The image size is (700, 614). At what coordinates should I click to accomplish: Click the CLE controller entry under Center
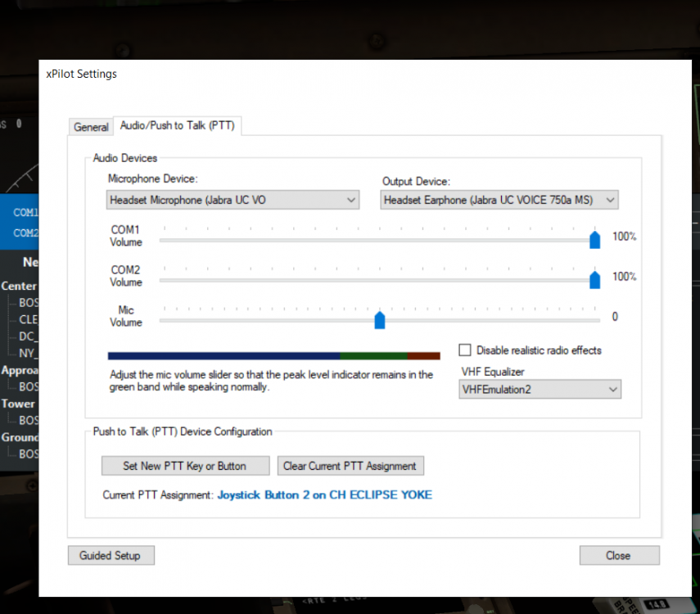[x=29, y=319]
